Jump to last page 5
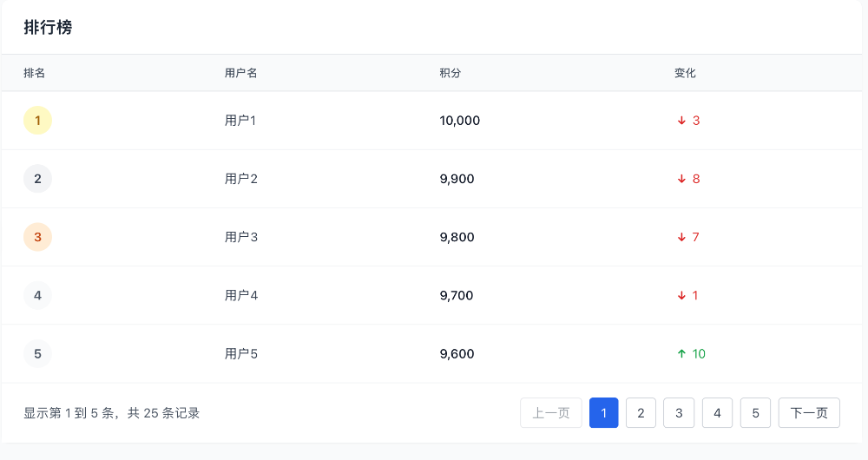 tap(756, 413)
